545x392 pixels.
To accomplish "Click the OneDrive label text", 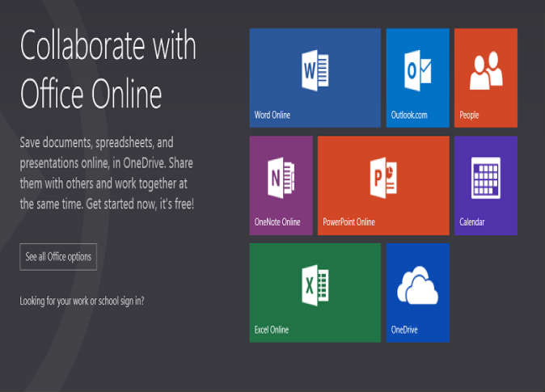I will coord(404,330).
